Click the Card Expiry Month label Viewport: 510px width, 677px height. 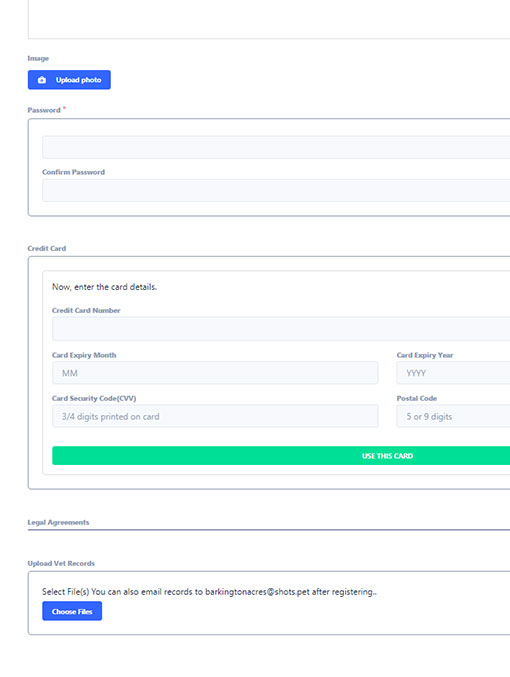coord(84,355)
